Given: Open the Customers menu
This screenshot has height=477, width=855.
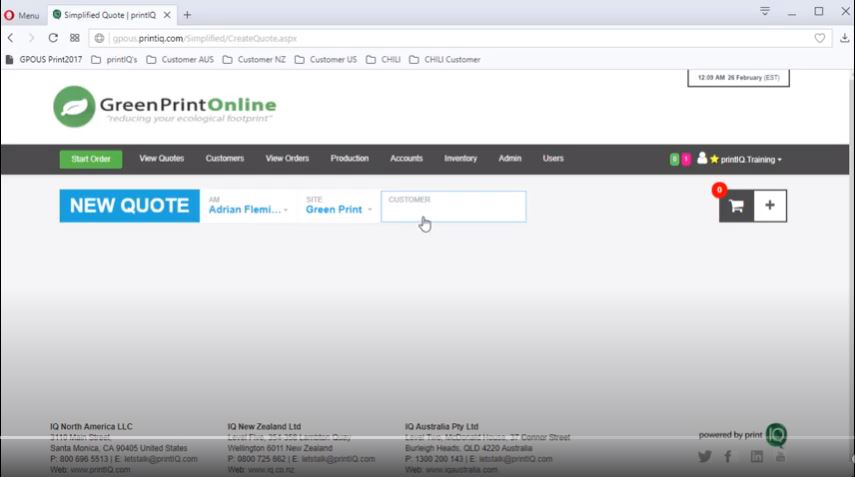Looking at the screenshot, I should [x=225, y=159].
